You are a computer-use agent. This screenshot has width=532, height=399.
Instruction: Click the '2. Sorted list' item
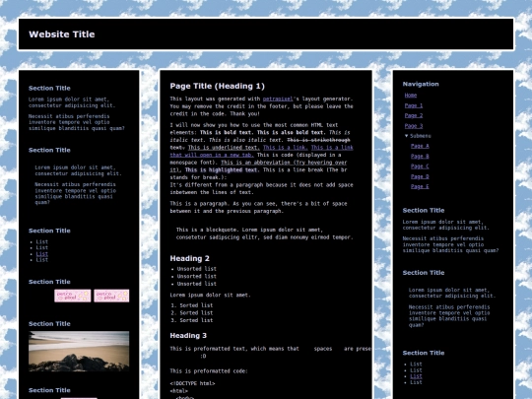[x=192, y=313]
